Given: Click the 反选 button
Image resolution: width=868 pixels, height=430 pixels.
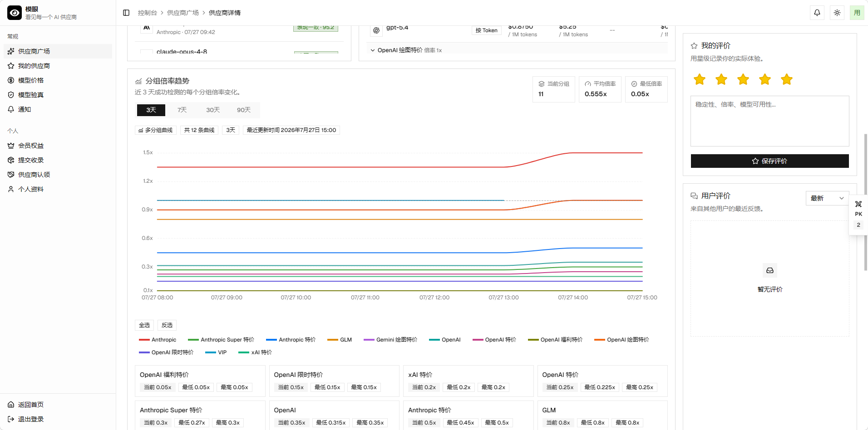Looking at the screenshot, I should pyautogui.click(x=167, y=325).
